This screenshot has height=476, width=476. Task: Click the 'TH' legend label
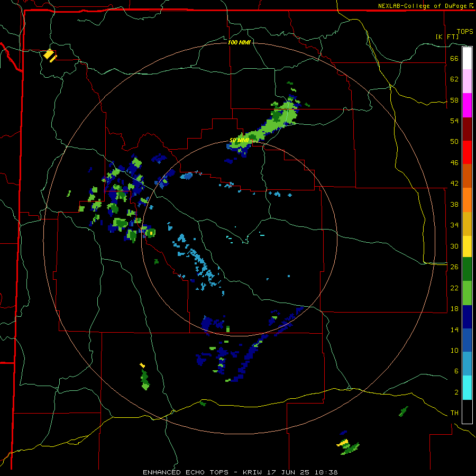click(454, 413)
